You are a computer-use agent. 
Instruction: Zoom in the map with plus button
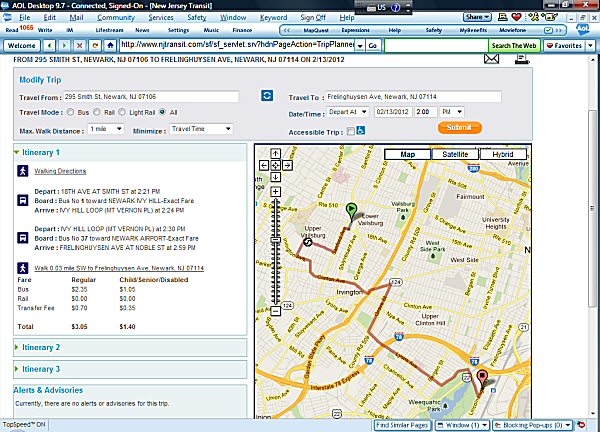276,192
